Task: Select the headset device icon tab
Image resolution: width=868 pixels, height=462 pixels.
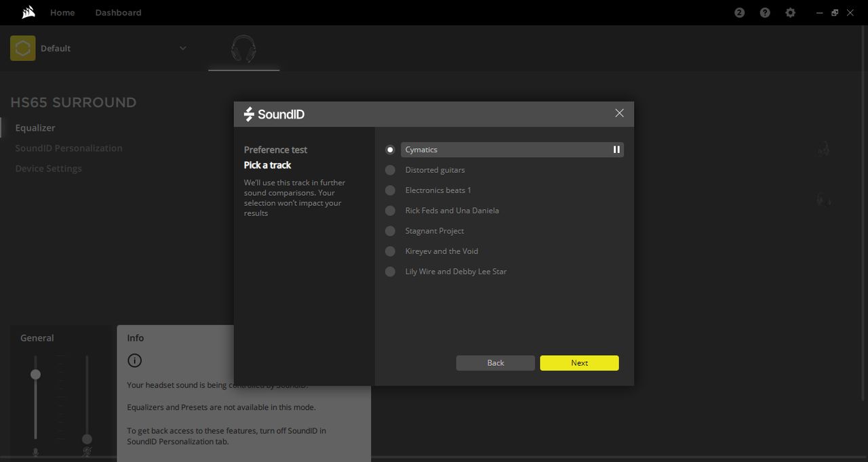Action: 243,49
